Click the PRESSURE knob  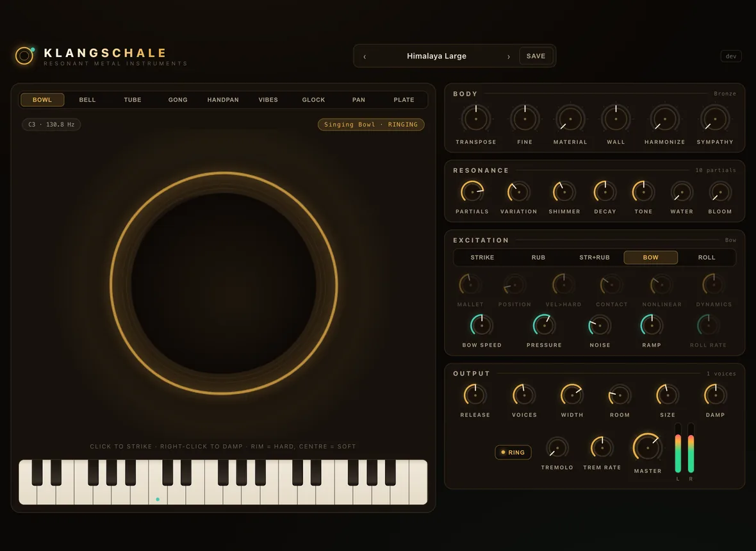coord(544,325)
